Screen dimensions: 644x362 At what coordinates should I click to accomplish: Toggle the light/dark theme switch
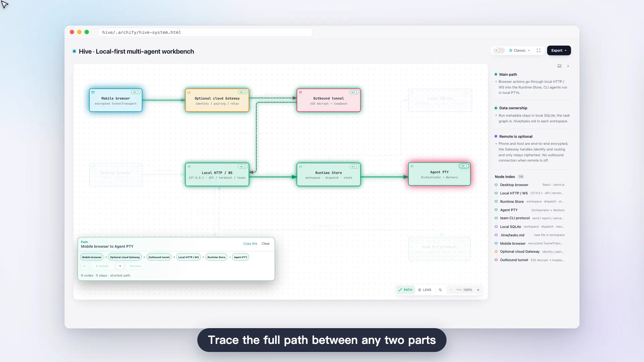[x=499, y=50]
